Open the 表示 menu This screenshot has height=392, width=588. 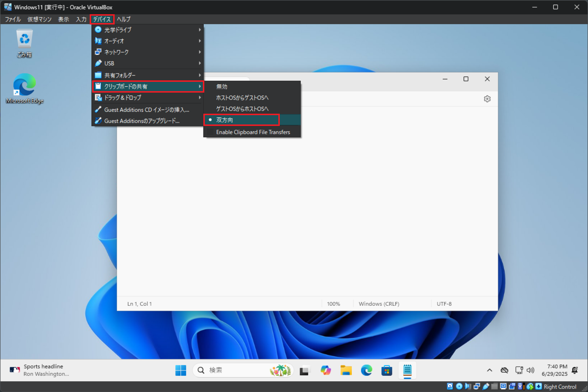pos(64,19)
